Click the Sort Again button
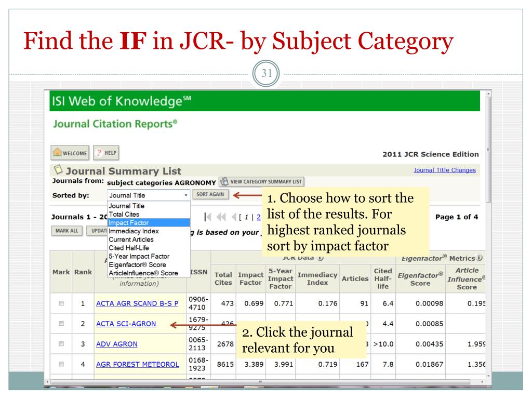The image size is (532, 399). (x=211, y=194)
